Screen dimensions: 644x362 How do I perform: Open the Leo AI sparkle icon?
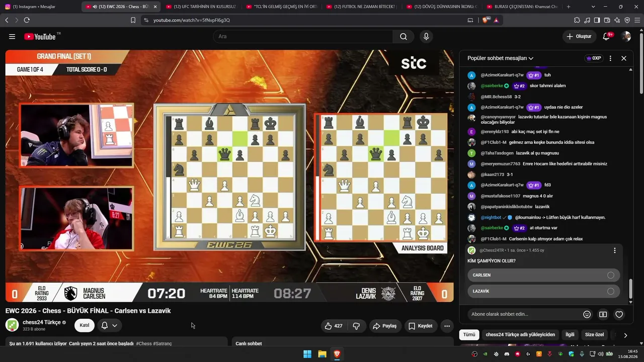[617, 20]
